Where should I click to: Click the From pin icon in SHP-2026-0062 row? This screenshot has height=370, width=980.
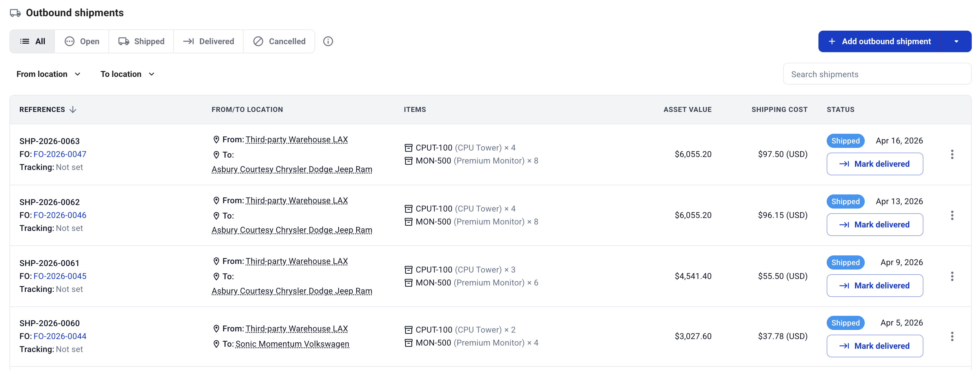click(216, 200)
